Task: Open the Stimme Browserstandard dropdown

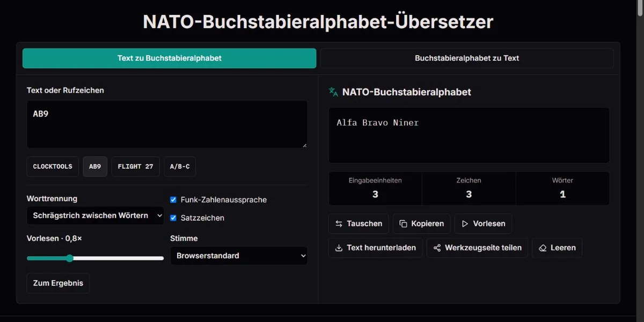Action: [x=239, y=256]
